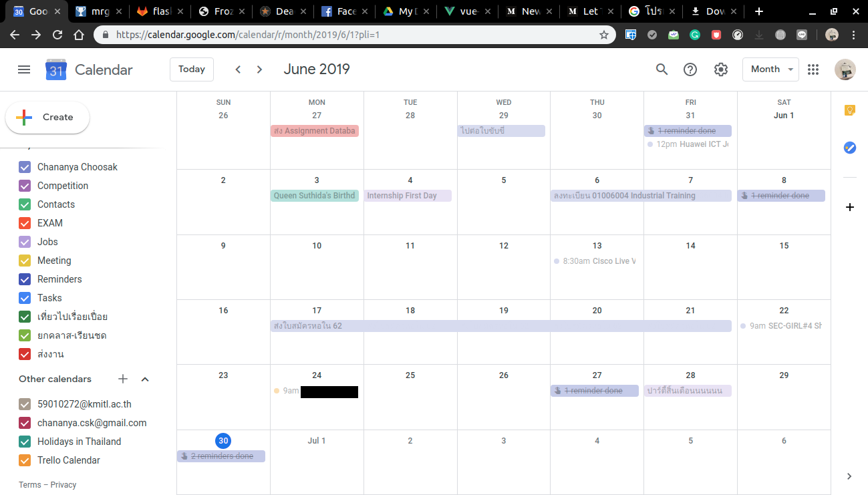Open the Internship First Day event
Viewport: 868px width, 495px height.
point(407,196)
